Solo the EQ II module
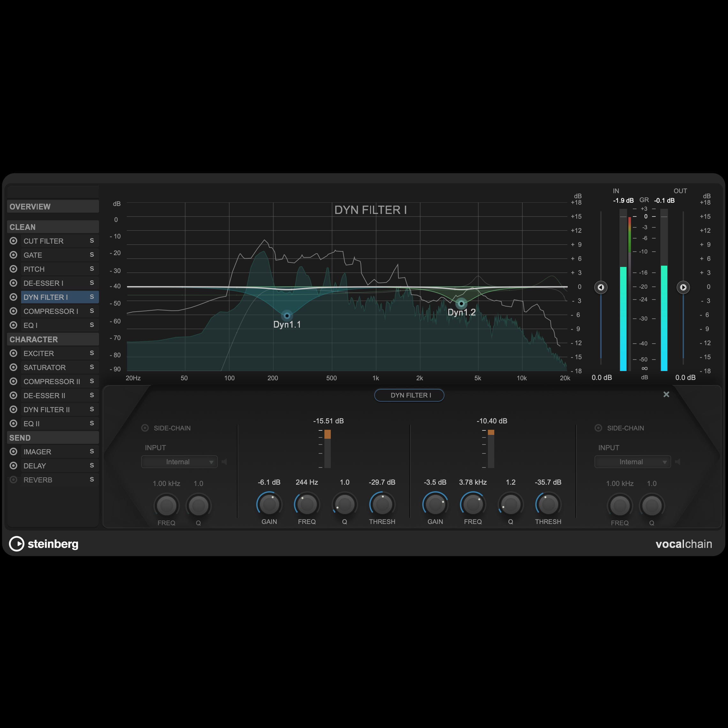The height and width of the screenshot is (728, 728). click(92, 423)
